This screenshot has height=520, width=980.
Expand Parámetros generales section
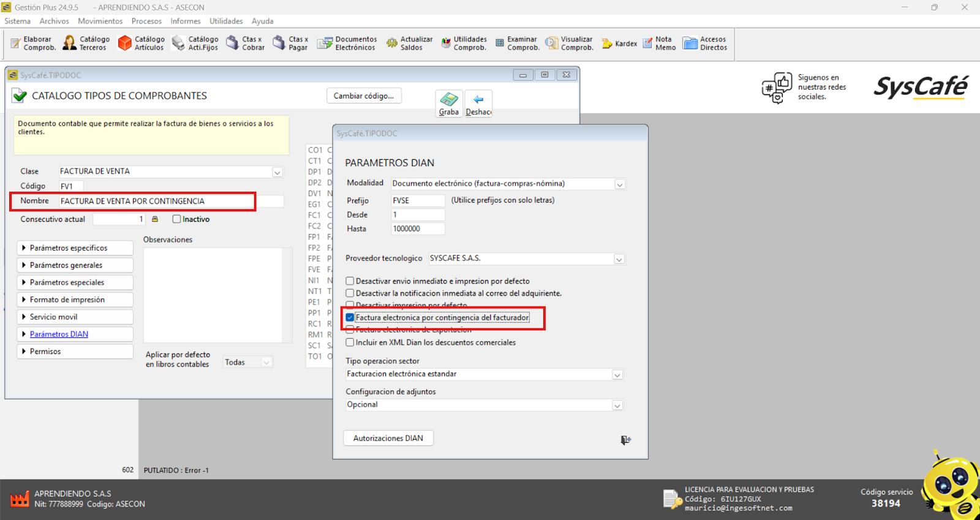pyautogui.click(x=75, y=265)
